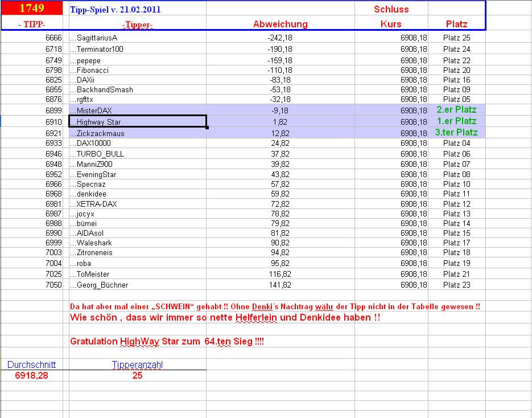
Task: Select the '...Fibonacci' tipper cell
Action: (x=138, y=70)
